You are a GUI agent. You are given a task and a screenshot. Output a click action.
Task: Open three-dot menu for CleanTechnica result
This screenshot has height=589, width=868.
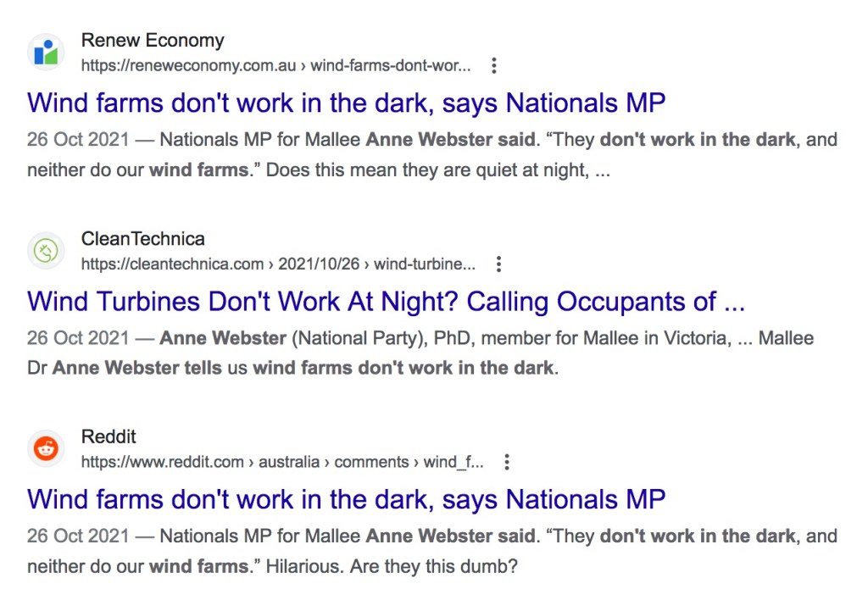tap(498, 264)
